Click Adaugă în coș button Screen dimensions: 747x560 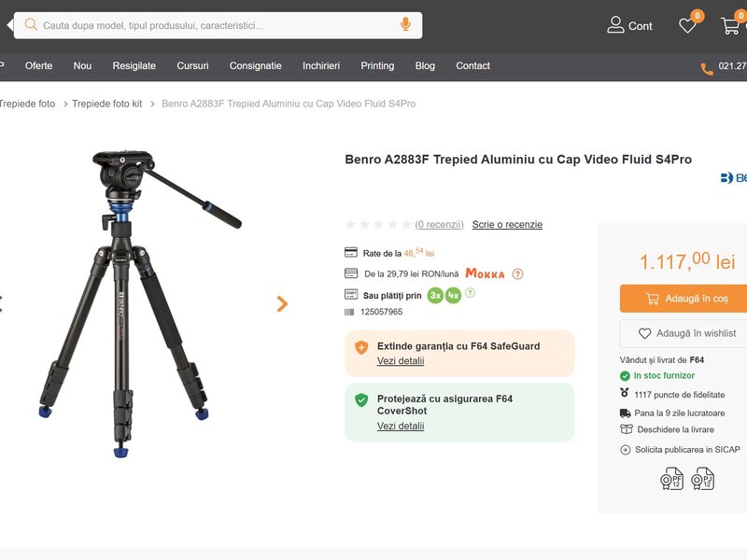(x=684, y=299)
